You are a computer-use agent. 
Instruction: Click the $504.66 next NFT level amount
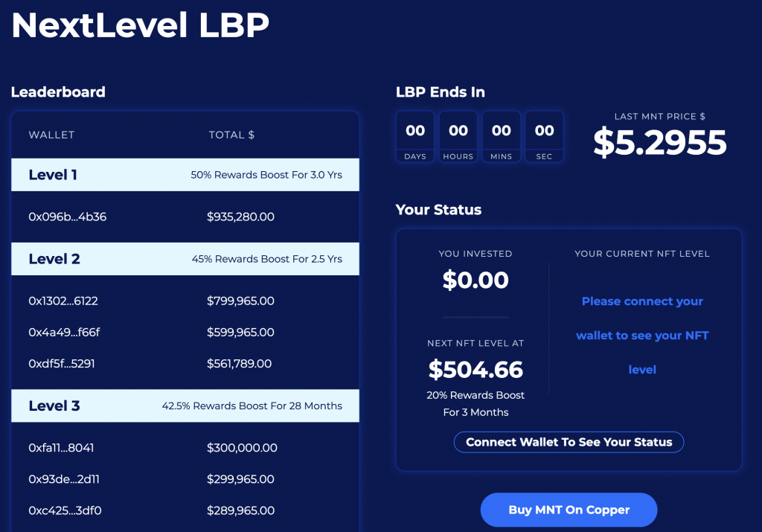tap(476, 369)
